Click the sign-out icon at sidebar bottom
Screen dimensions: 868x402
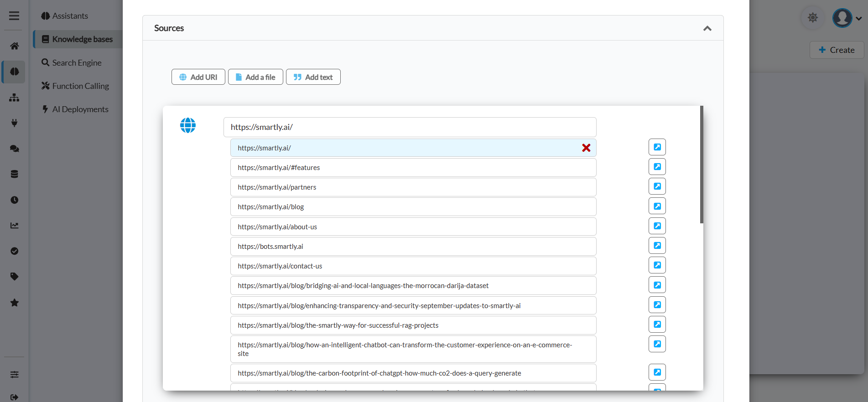tap(14, 397)
